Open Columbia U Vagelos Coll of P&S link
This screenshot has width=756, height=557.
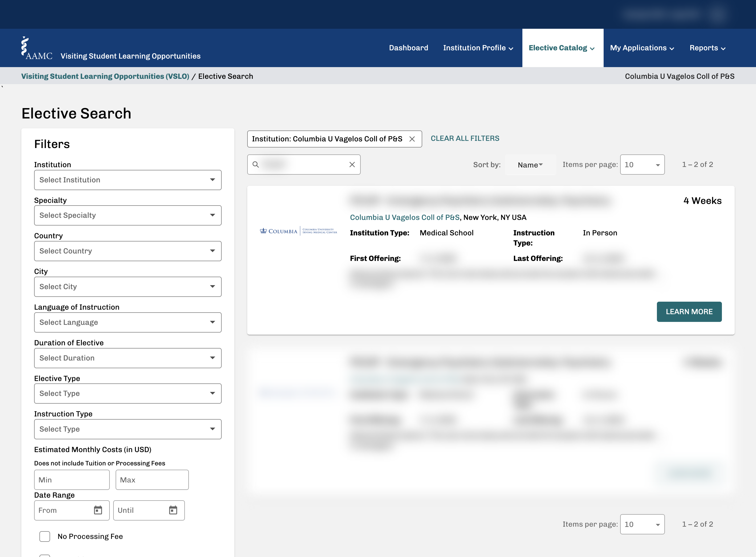pos(404,218)
